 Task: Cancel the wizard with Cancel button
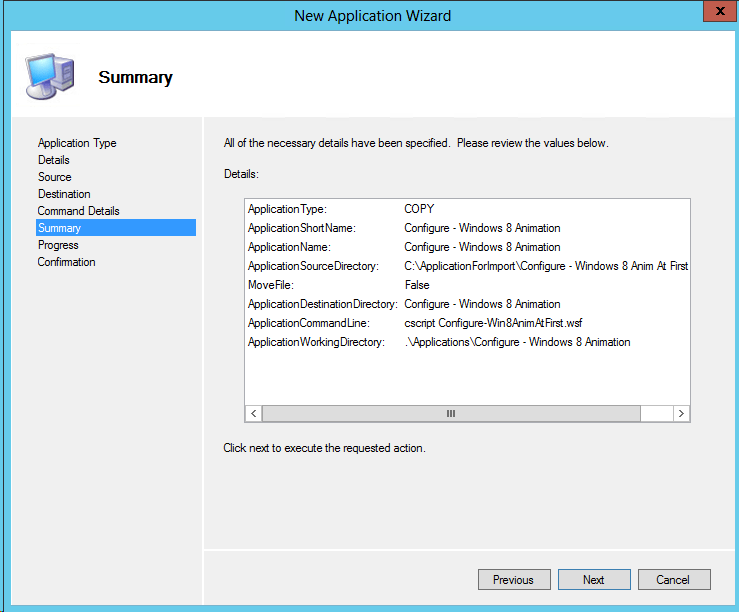[x=673, y=579]
